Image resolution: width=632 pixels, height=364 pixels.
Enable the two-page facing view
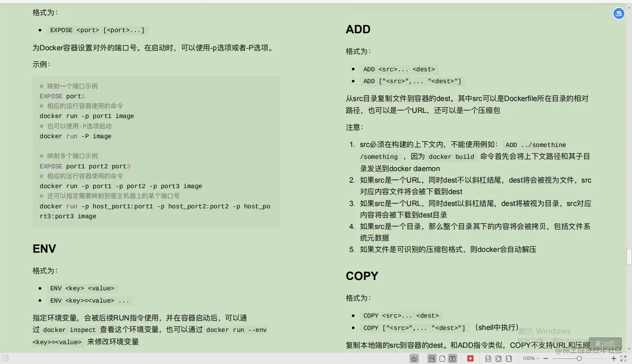click(452, 358)
